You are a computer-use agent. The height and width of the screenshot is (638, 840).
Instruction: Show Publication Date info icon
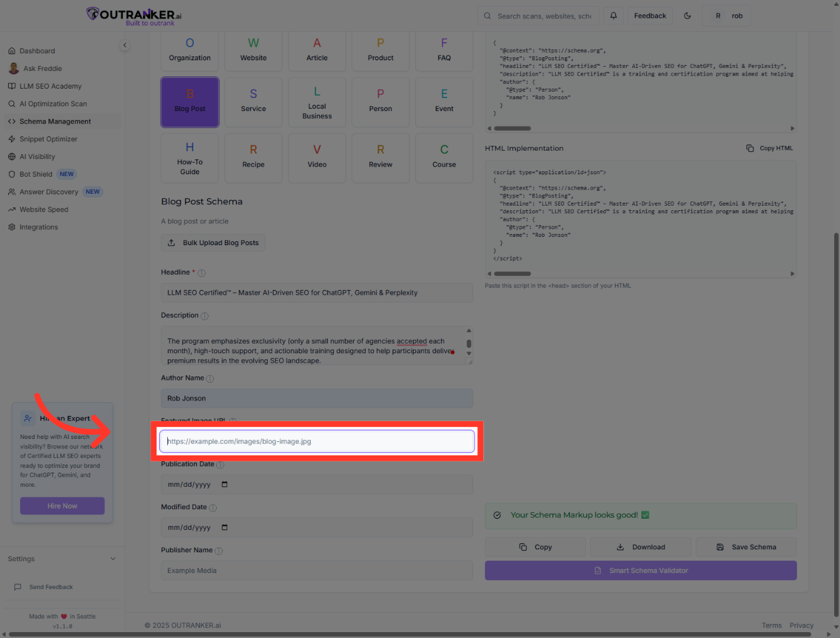220,465
